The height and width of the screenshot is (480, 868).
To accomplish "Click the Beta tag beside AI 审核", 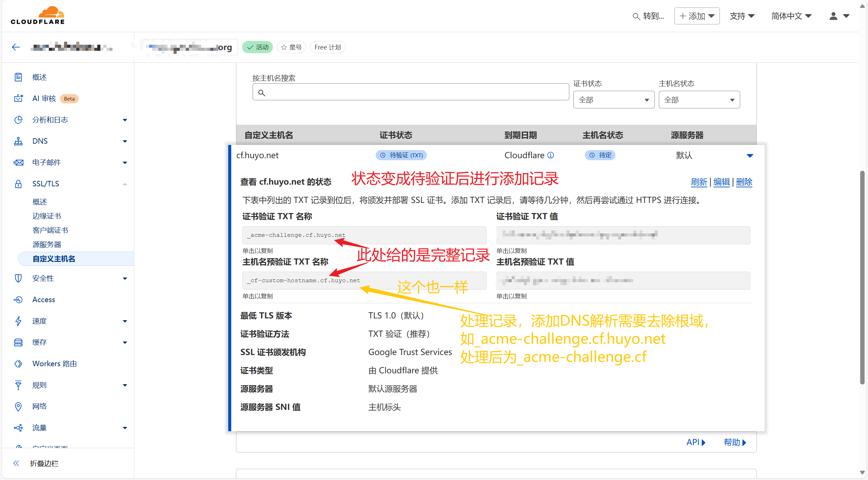I will click(x=69, y=99).
